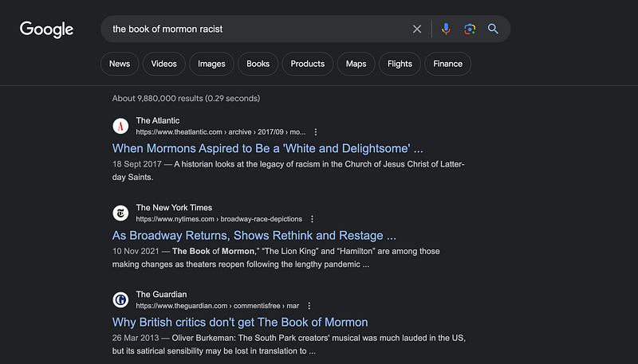Click The New York Times favicon icon
638x364 pixels.
coord(120,213)
